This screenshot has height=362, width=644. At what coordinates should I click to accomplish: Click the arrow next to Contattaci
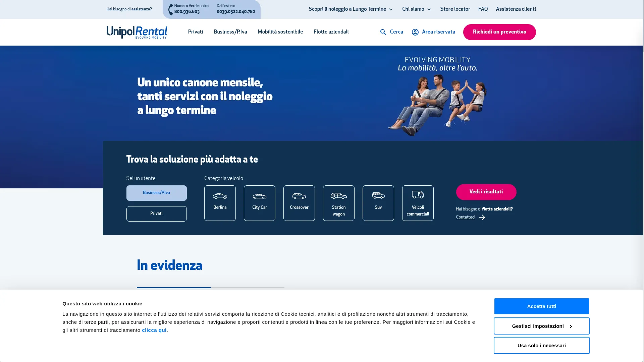[482, 218]
